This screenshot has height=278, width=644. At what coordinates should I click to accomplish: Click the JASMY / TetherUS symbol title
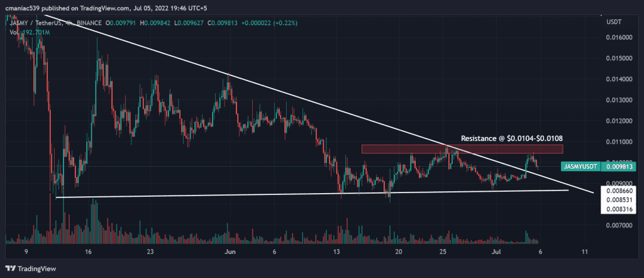pos(35,24)
